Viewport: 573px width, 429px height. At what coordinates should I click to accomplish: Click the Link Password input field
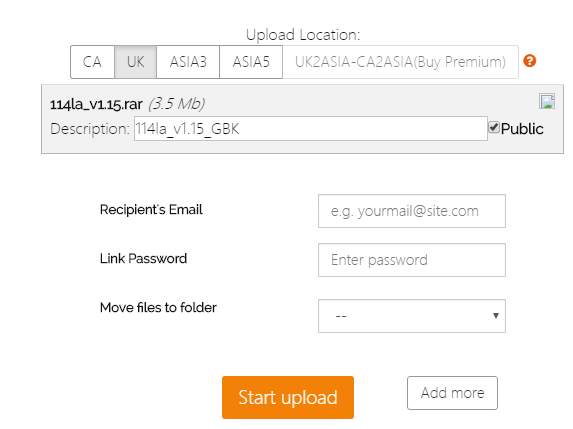point(412,260)
